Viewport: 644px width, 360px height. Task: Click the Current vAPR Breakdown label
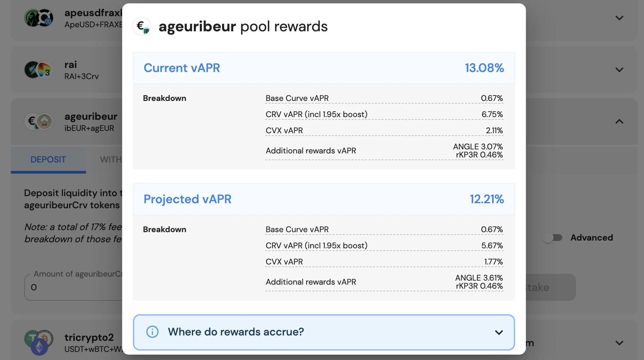(x=165, y=98)
